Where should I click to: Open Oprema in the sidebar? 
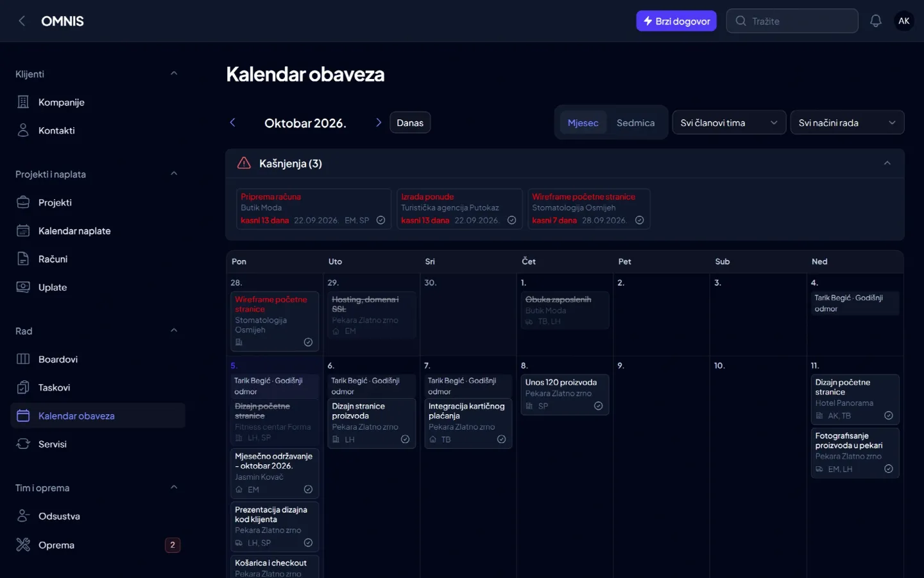click(98, 545)
